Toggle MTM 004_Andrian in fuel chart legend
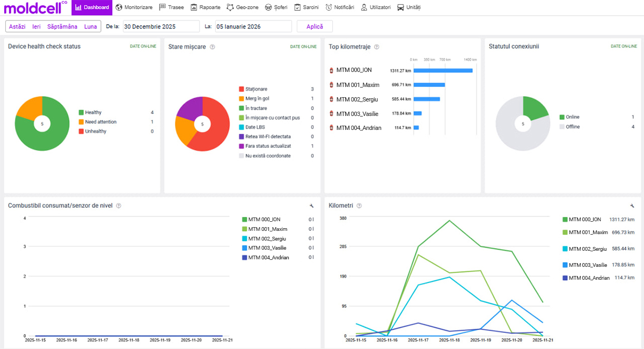The image size is (644, 349). [x=268, y=258]
